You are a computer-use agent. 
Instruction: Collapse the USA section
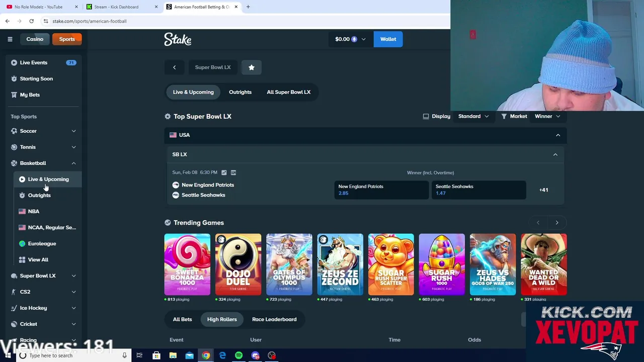[x=558, y=135]
